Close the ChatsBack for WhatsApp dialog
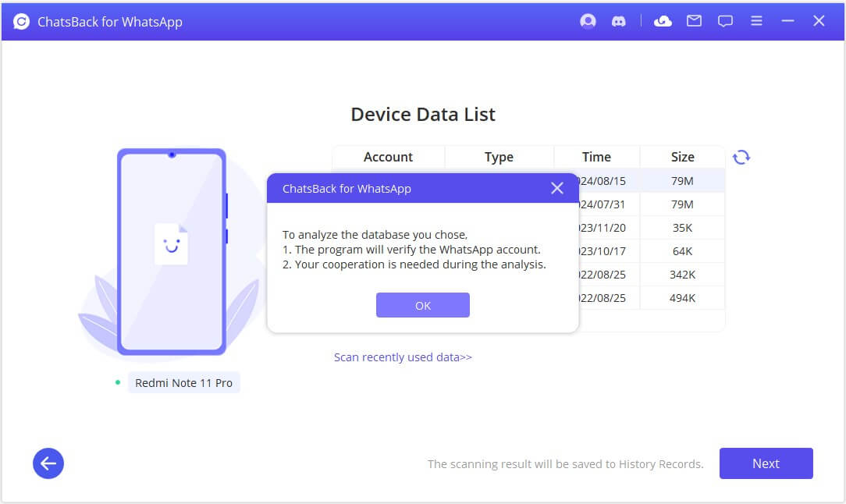The height and width of the screenshot is (504, 846). 557,188
